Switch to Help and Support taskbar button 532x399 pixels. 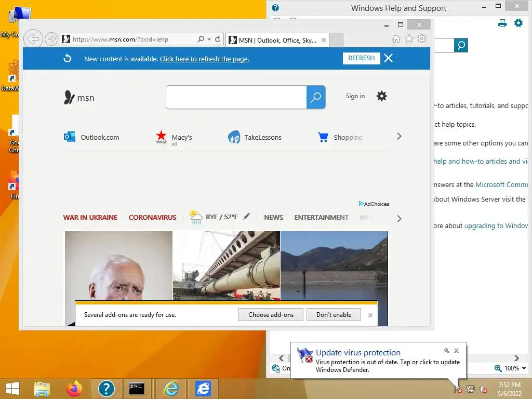[x=106, y=389]
